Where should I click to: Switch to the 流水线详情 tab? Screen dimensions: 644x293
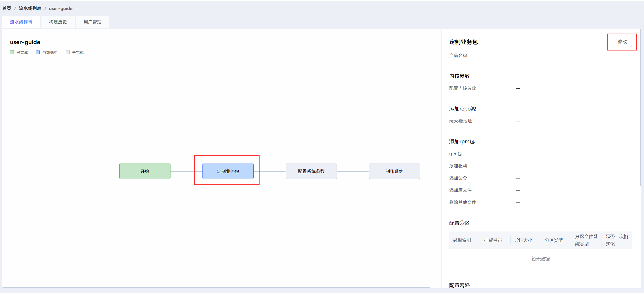click(21, 22)
